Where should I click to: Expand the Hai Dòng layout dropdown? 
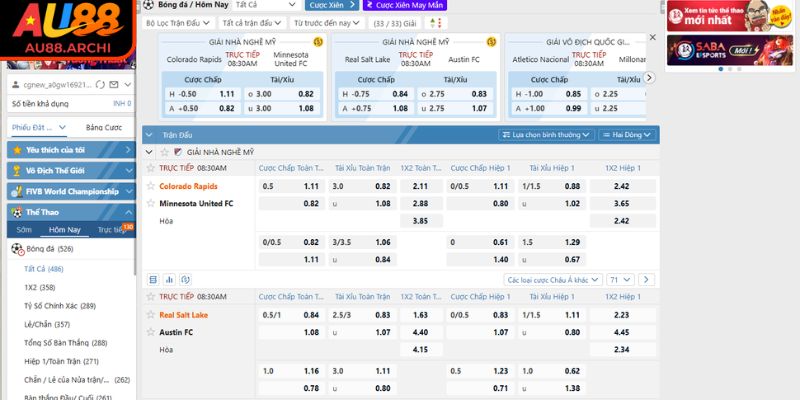coord(625,134)
